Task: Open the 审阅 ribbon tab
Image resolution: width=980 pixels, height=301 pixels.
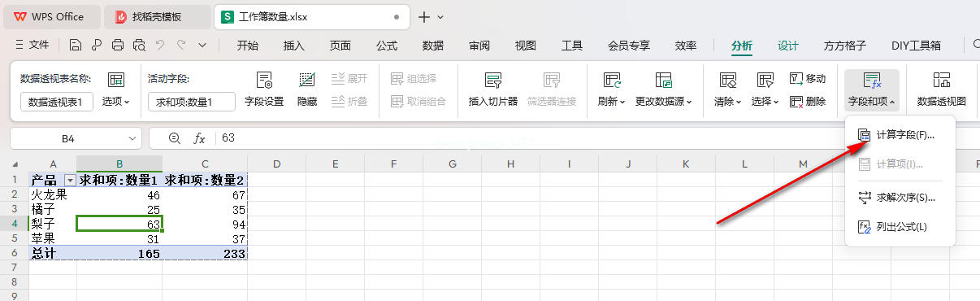Action: (479, 46)
